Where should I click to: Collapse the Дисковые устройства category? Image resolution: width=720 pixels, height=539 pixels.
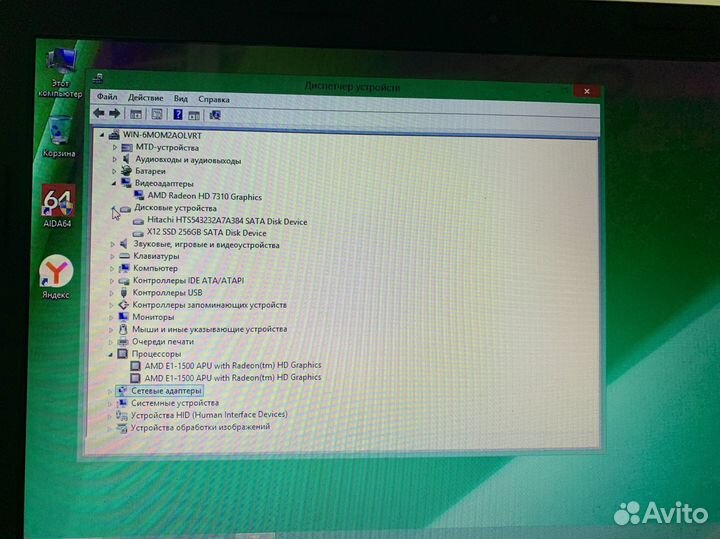coord(113,208)
